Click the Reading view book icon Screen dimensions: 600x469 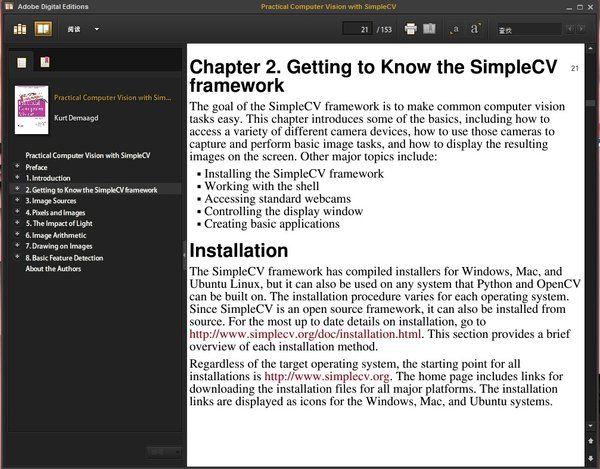42,29
